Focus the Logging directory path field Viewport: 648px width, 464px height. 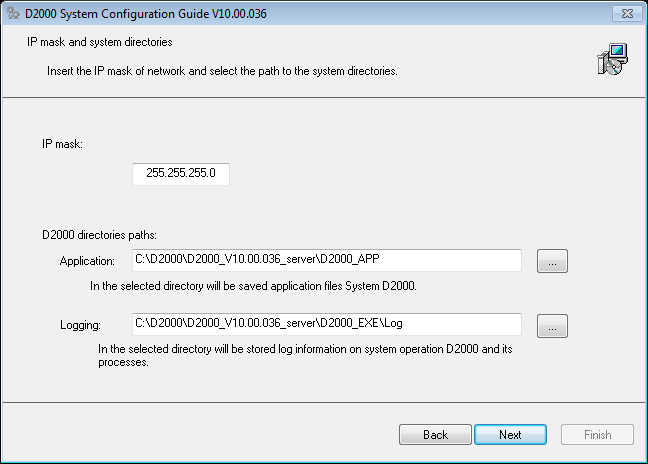tap(327, 324)
